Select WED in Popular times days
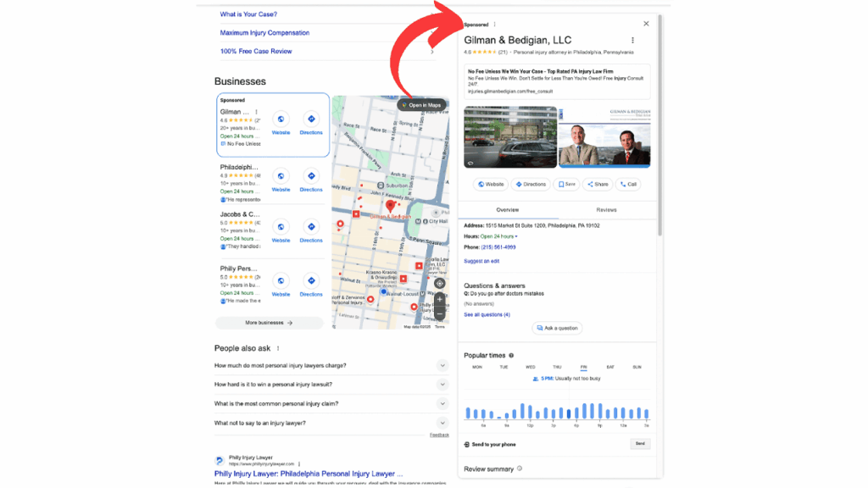This screenshot has width=868, height=488. coord(530,367)
